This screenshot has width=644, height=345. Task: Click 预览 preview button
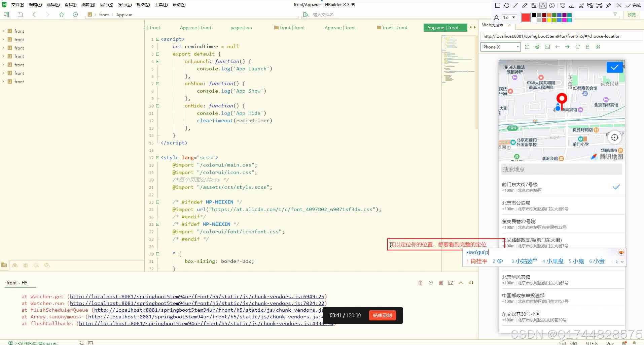point(632,14)
